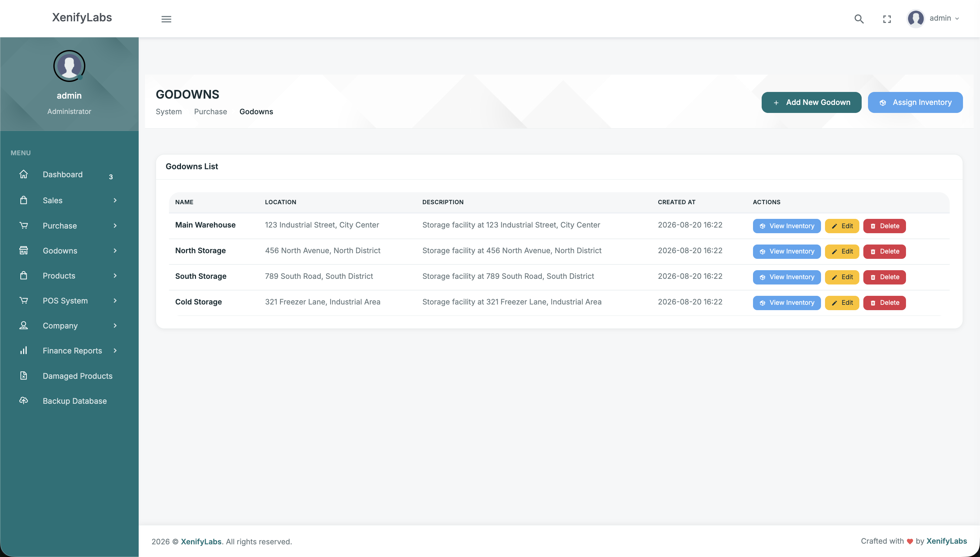The height and width of the screenshot is (557, 980).
Task: Click the Damaged Products file icon
Action: 24,376
